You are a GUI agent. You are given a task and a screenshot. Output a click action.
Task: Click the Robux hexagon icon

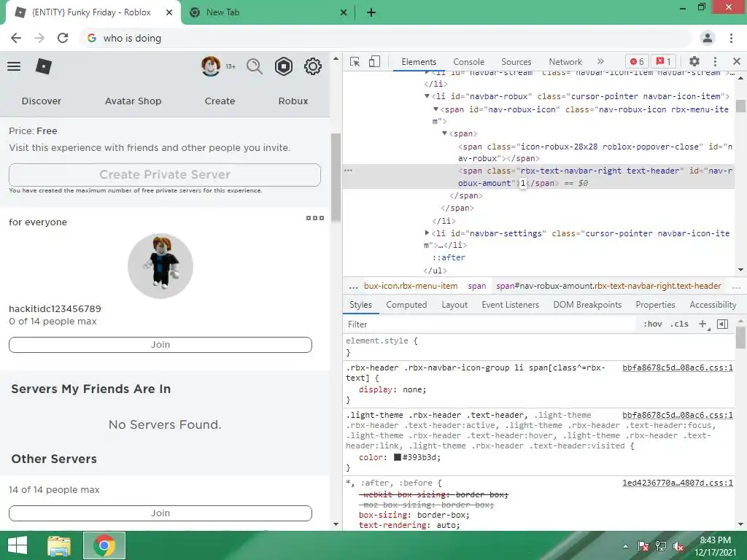click(x=284, y=66)
